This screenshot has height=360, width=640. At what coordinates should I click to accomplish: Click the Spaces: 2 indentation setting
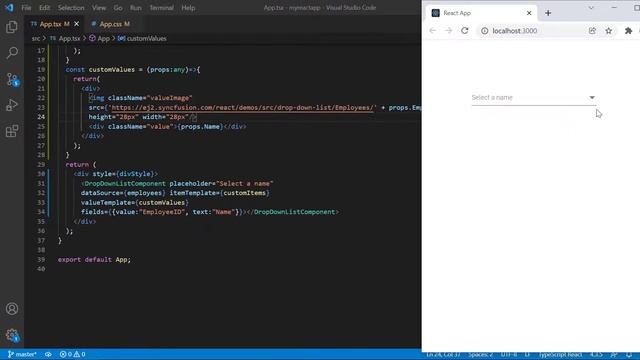coord(480,354)
